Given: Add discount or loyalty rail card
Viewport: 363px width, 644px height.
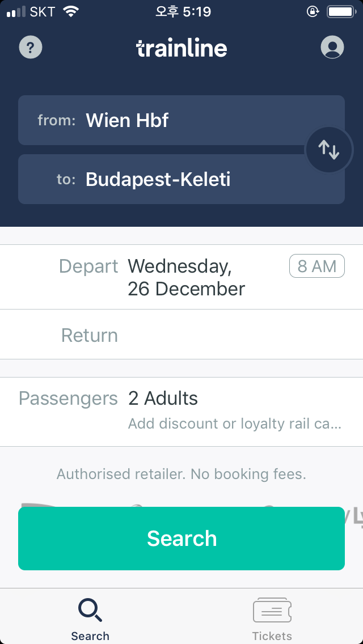Looking at the screenshot, I should (234, 423).
